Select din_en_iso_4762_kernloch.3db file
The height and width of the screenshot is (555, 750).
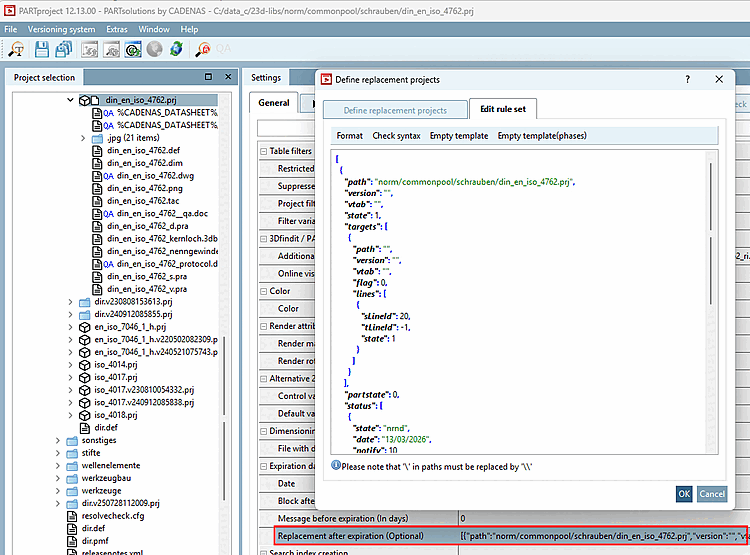pyautogui.click(x=162, y=239)
